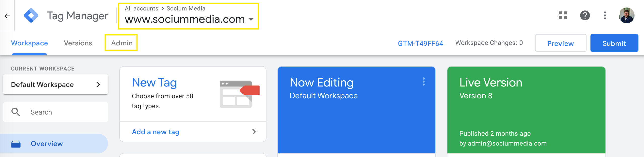The width and height of the screenshot is (644, 157).
Task: Click the New Tag heading
Action: click(154, 83)
